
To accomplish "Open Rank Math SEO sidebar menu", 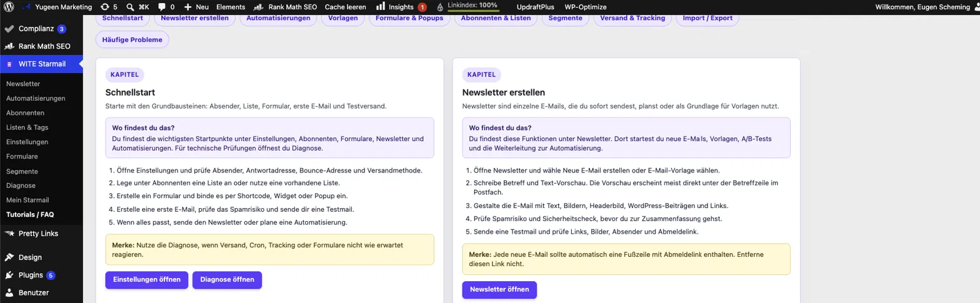I will click(41, 46).
